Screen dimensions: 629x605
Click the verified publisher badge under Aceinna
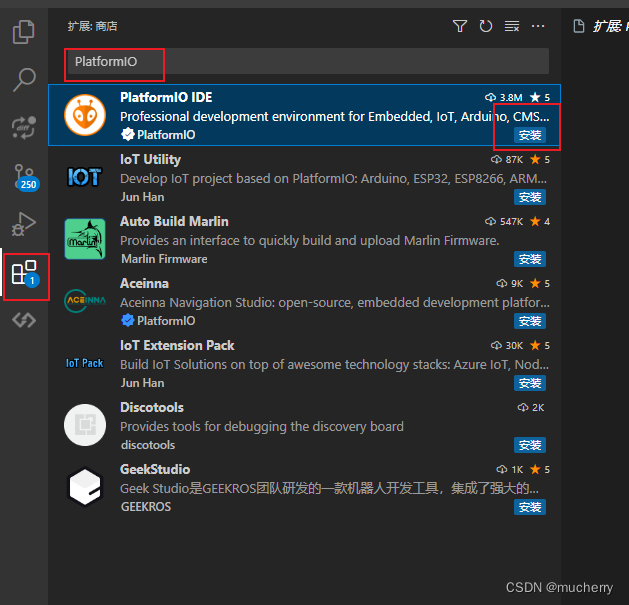tap(128, 321)
